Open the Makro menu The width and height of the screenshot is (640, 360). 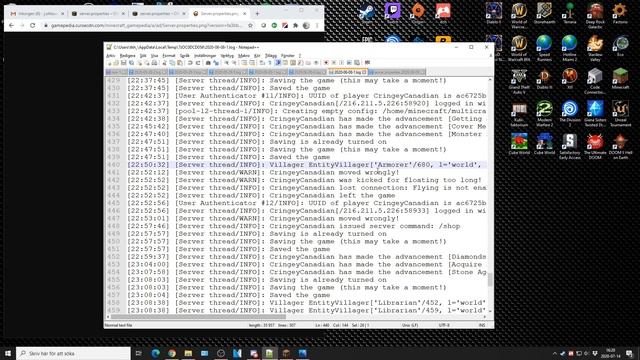point(244,56)
